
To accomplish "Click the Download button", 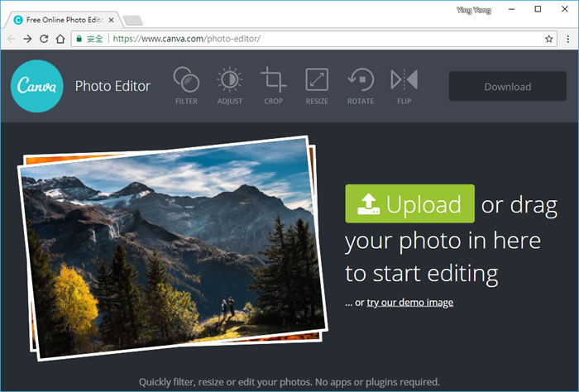I will click(x=507, y=86).
